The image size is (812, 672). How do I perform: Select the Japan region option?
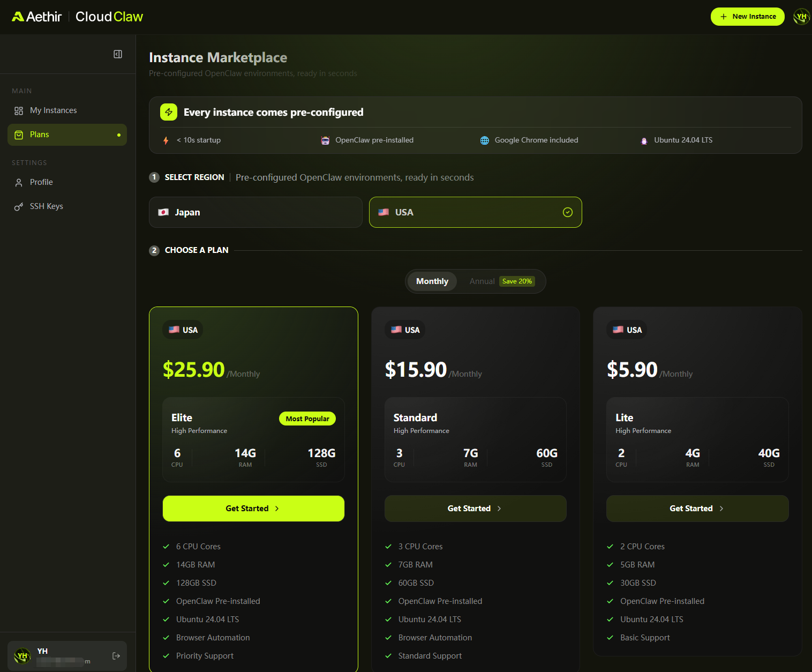pos(255,212)
